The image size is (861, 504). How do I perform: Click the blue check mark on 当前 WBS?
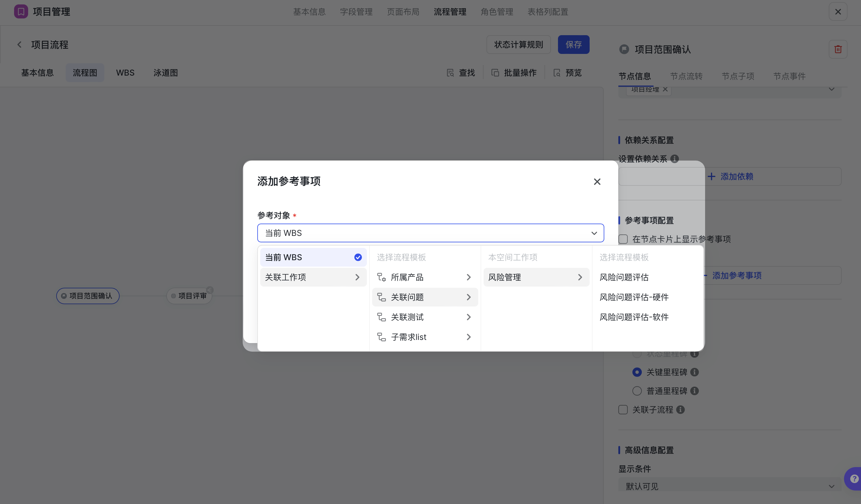tap(358, 257)
